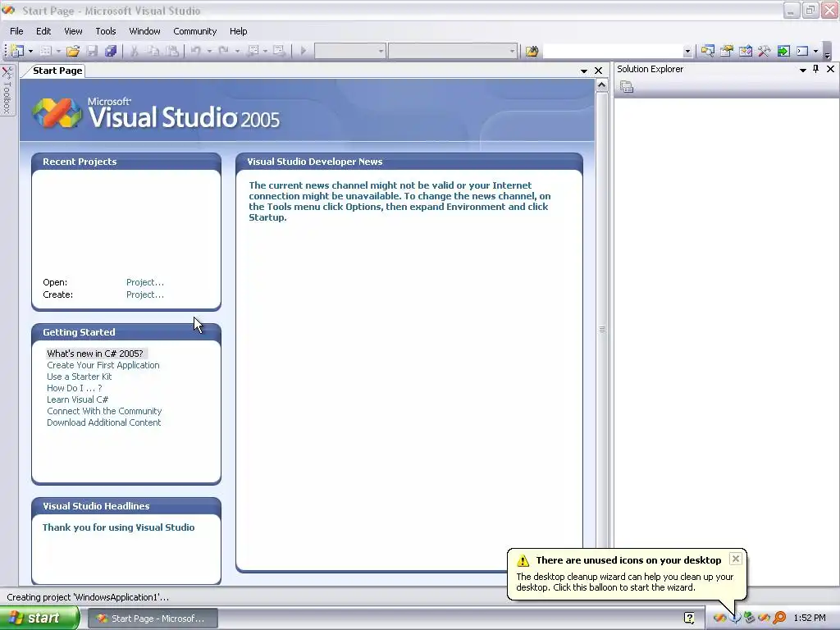This screenshot has width=840, height=630.
Task: Click the green arrow Start Page icon
Action: 783,51
